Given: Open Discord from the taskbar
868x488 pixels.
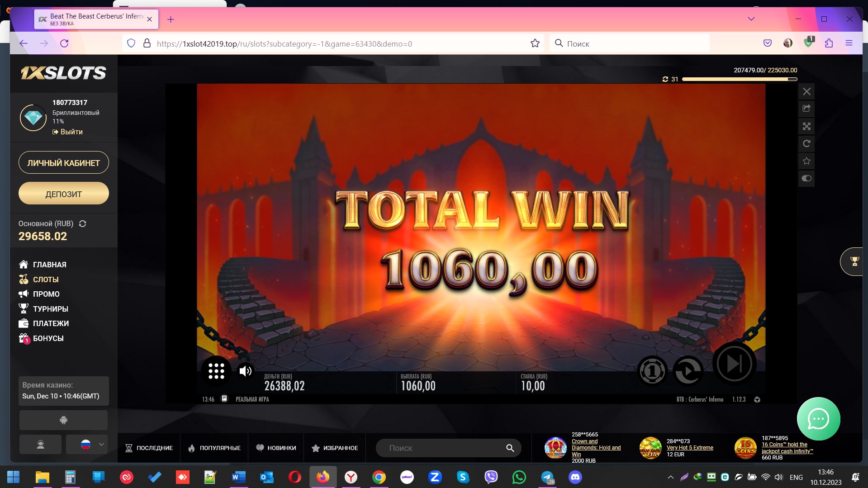Looking at the screenshot, I should (575, 477).
